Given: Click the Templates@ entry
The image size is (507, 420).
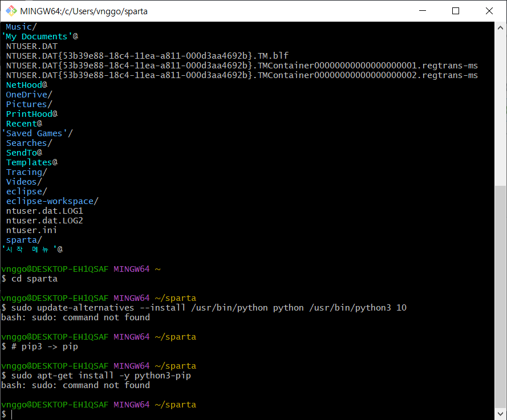Looking at the screenshot, I should [x=32, y=162].
